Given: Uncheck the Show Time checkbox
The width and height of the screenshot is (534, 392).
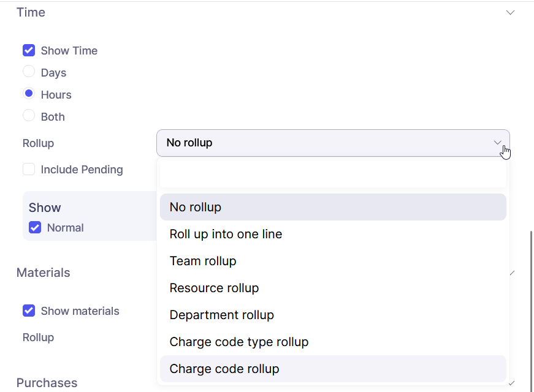Looking at the screenshot, I should tap(29, 51).
